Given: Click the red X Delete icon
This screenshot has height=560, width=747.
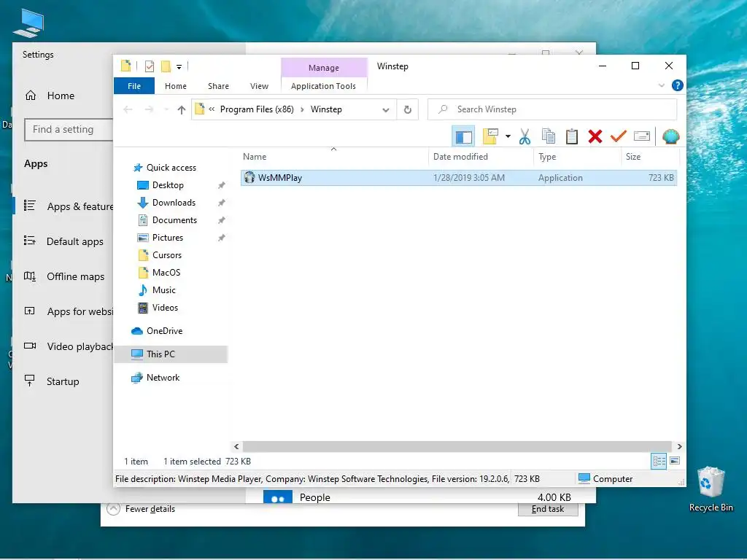Looking at the screenshot, I should point(595,136).
